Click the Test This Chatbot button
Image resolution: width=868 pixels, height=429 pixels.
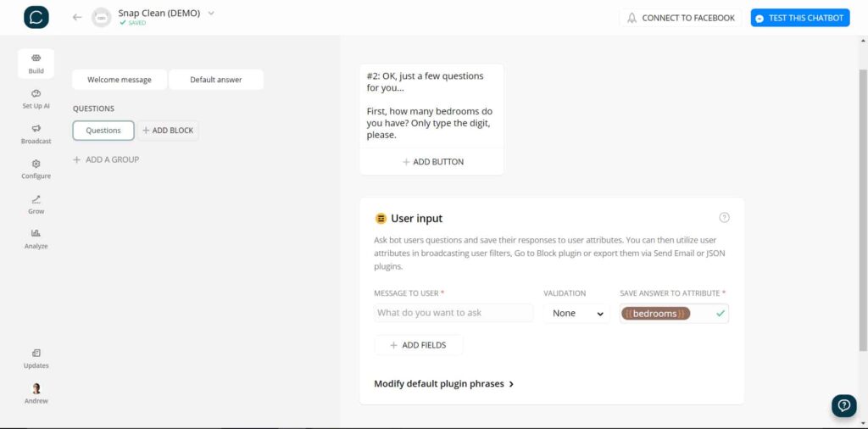[x=799, y=18]
